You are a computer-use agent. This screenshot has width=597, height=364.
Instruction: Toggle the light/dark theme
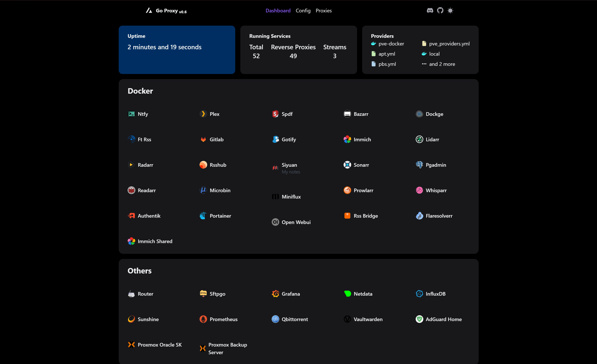pos(450,10)
